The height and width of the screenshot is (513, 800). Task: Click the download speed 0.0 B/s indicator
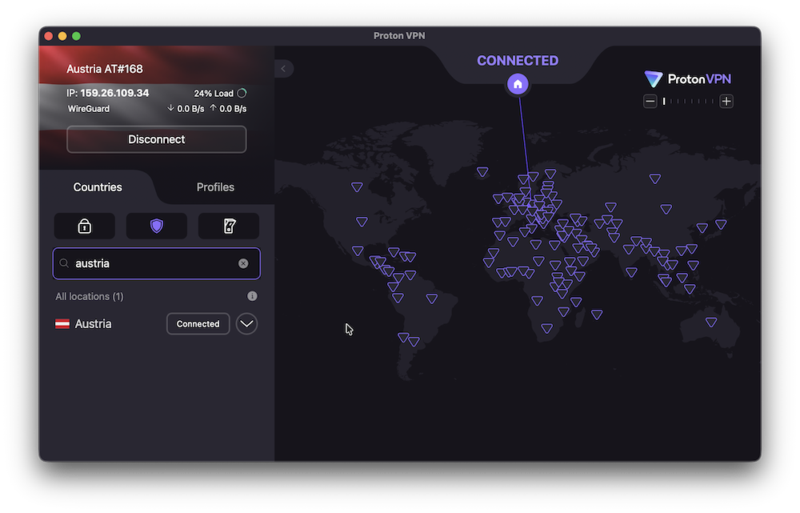pos(186,109)
